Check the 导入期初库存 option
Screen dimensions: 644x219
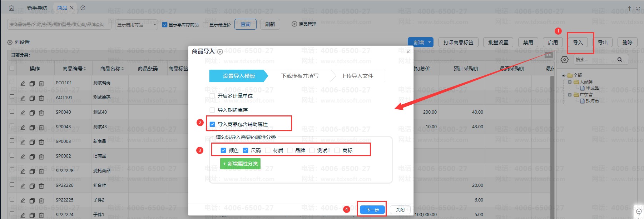212,110
